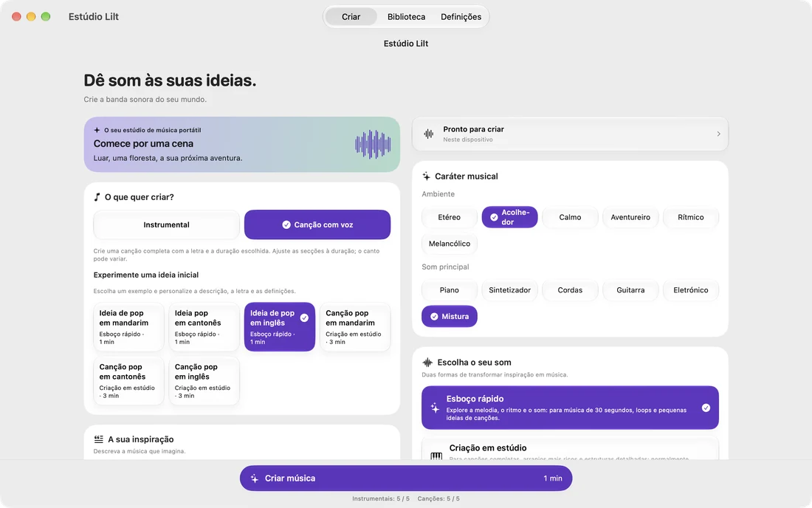Open the 'Biblioteca' tab
This screenshot has width=812, height=508.
point(407,16)
